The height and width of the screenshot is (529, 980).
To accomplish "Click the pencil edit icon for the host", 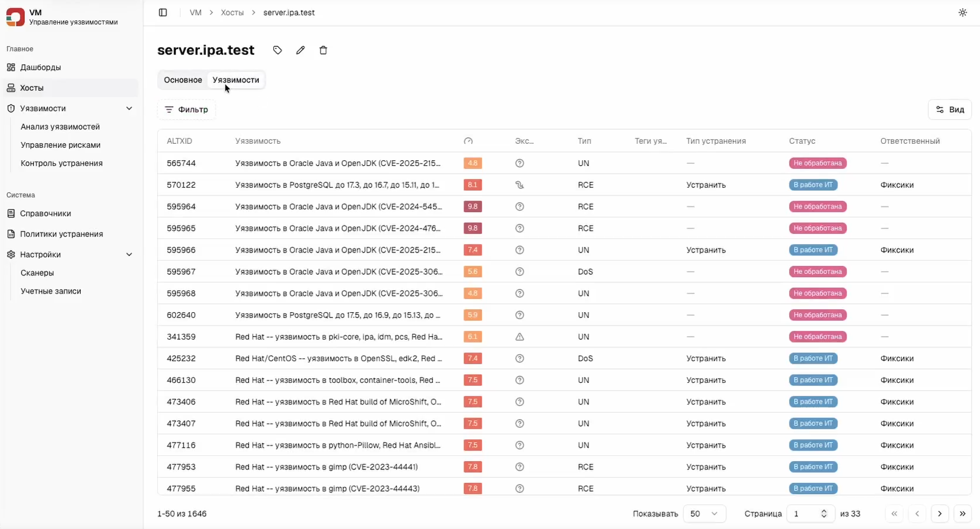I will pyautogui.click(x=300, y=50).
